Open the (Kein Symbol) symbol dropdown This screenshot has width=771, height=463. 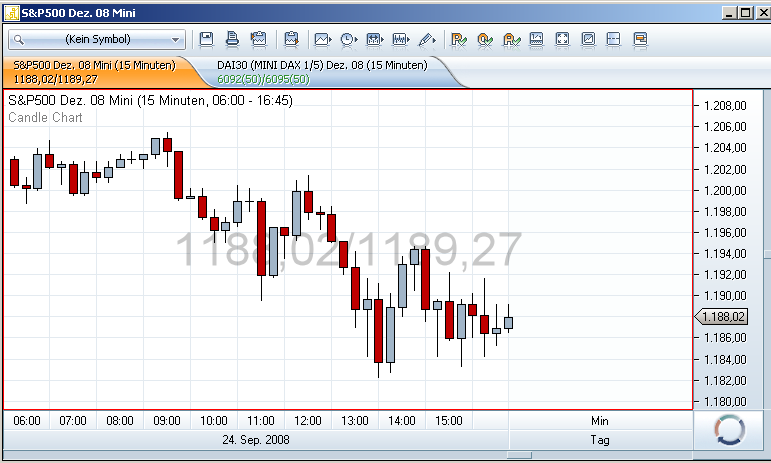click(x=97, y=39)
